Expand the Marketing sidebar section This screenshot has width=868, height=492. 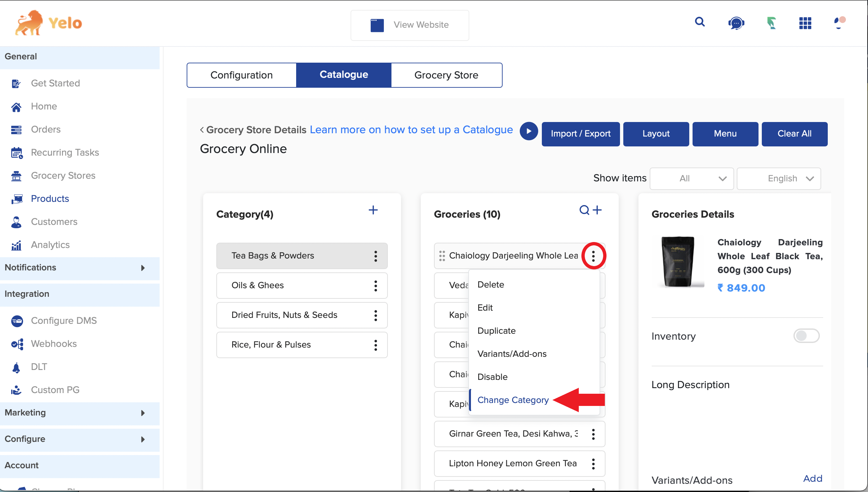(79, 413)
